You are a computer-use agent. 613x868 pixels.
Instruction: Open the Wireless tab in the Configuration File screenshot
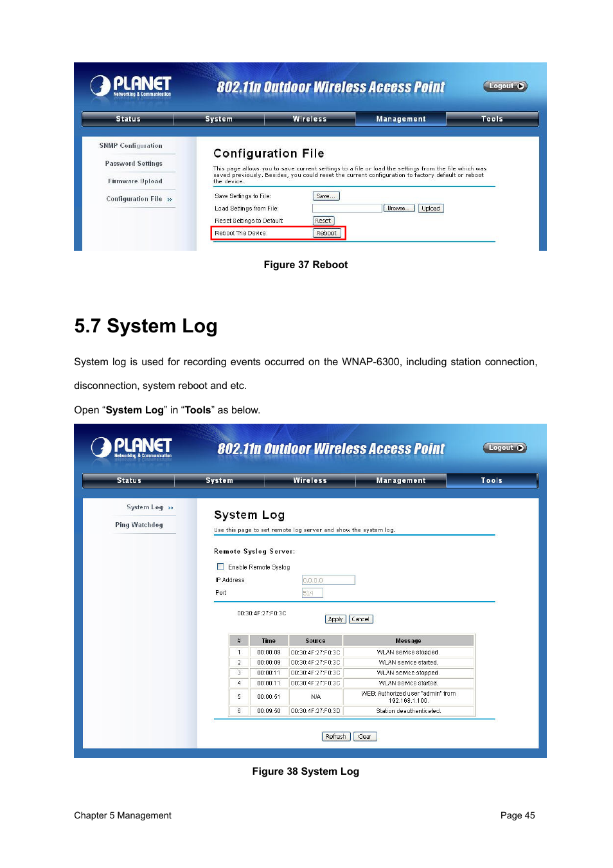tap(310, 119)
